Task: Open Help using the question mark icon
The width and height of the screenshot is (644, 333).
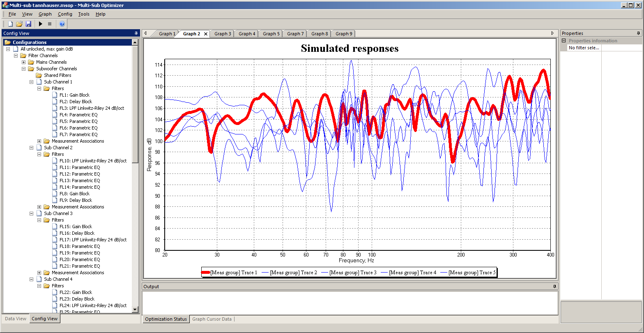Action: point(62,24)
